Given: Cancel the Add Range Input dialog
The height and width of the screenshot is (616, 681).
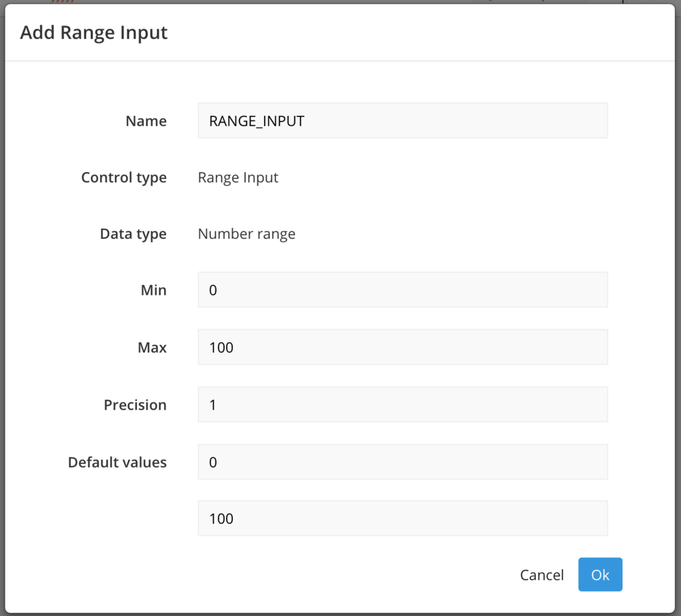Looking at the screenshot, I should pos(541,574).
